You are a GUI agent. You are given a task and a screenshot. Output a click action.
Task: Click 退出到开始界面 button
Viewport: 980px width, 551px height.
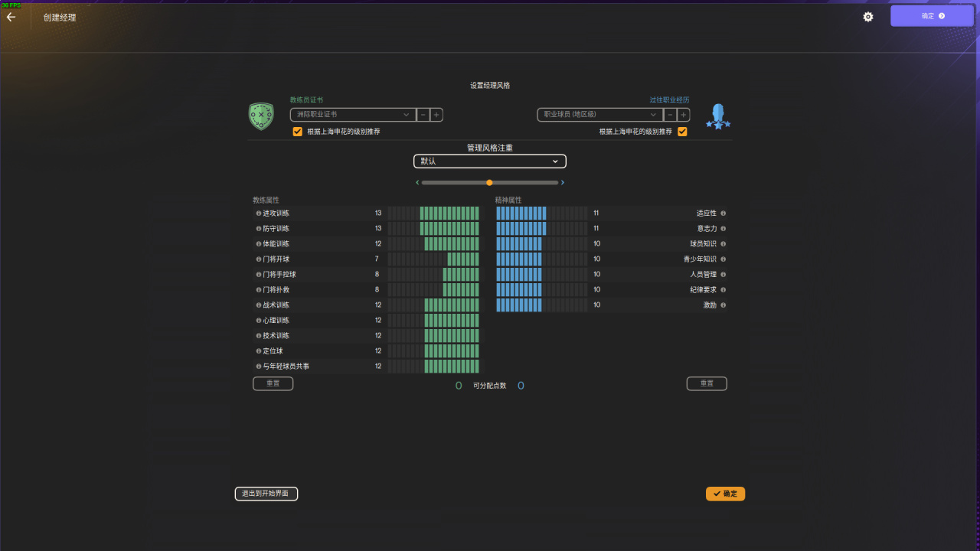[x=266, y=494]
